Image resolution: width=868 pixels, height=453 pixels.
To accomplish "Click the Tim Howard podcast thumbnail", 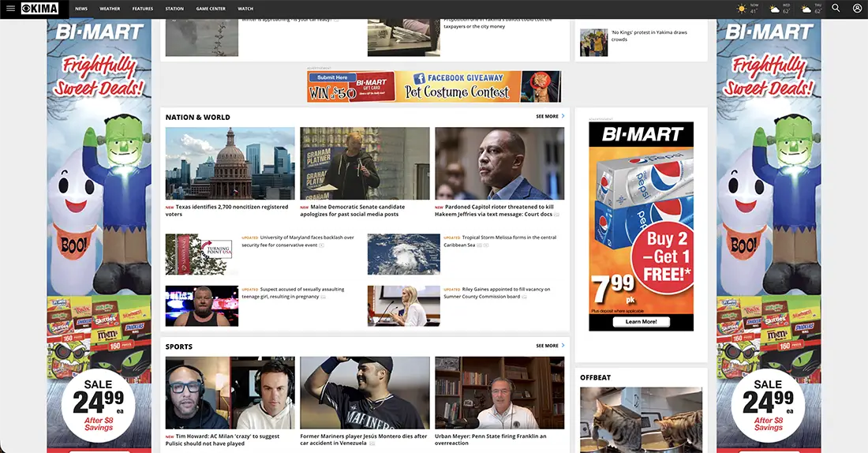I will coord(230,393).
